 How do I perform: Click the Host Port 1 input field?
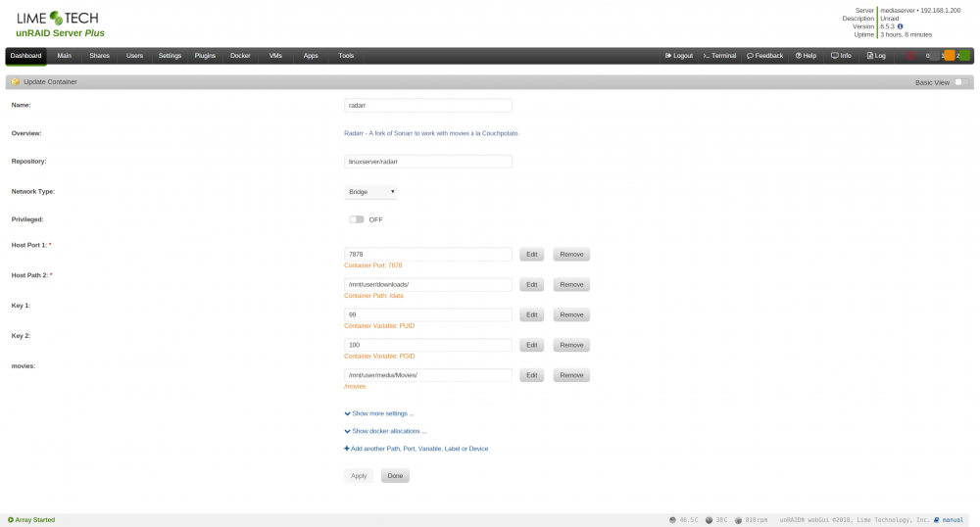pyautogui.click(x=428, y=254)
